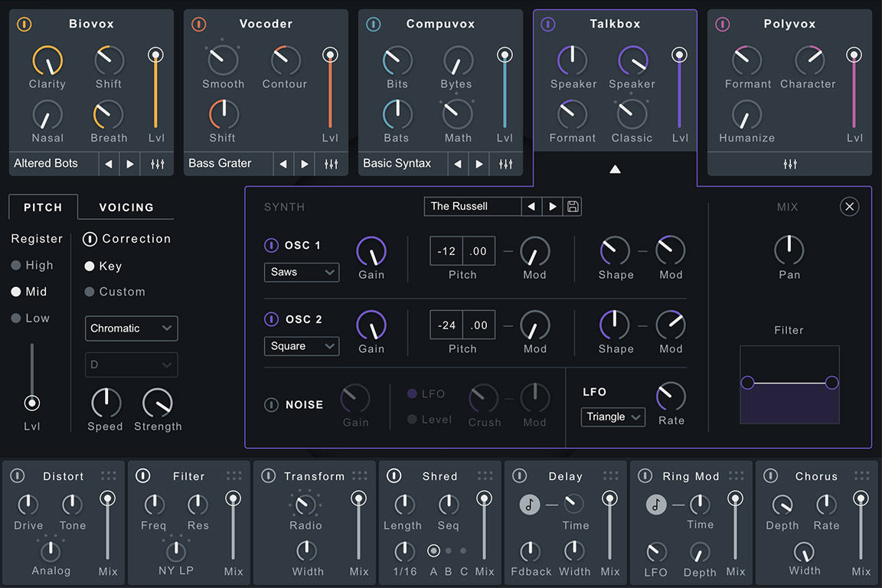
Task: Select Custom correction mode
Action: pos(115,292)
